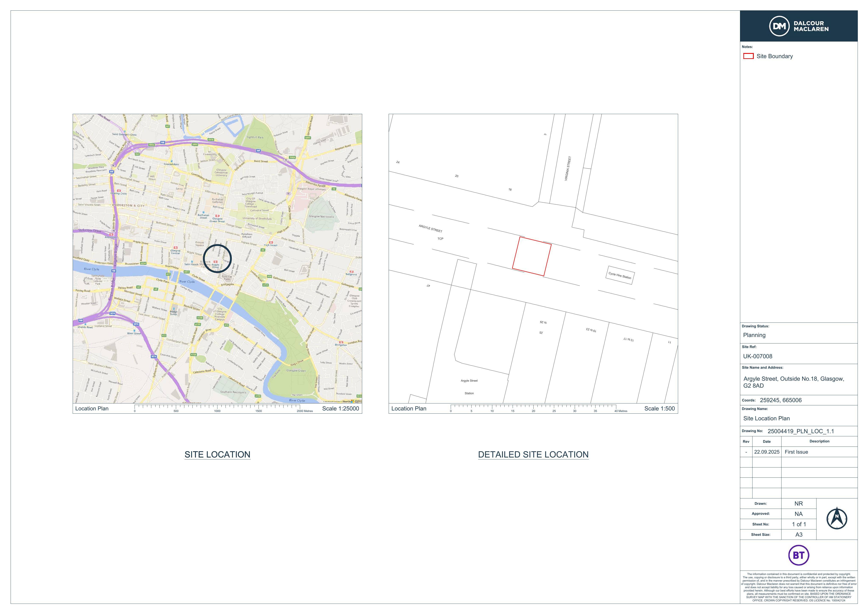Click the purple BT logo

[x=798, y=555]
